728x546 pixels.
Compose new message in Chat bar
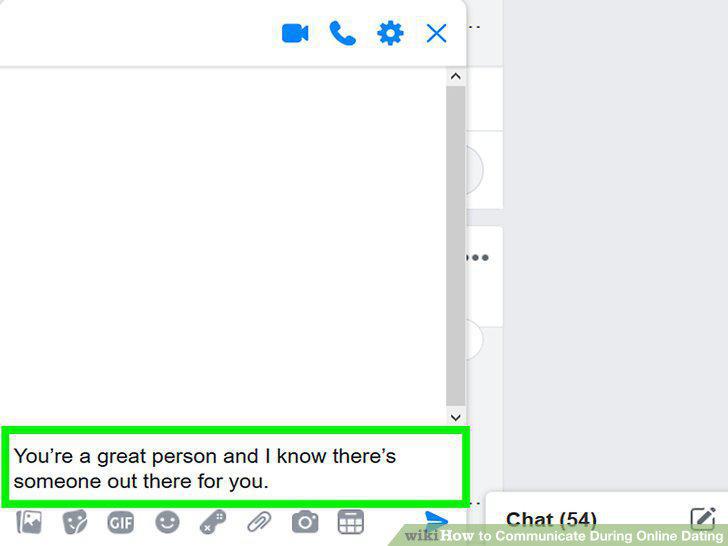pyautogui.click(x=703, y=519)
